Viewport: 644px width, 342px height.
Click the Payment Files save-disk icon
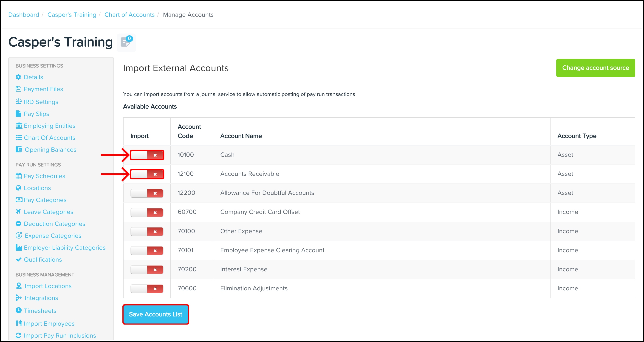[x=18, y=89]
